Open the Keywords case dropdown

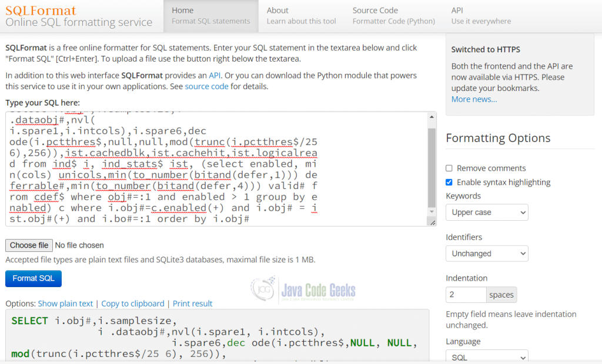pyautogui.click(x=487, y=213)
